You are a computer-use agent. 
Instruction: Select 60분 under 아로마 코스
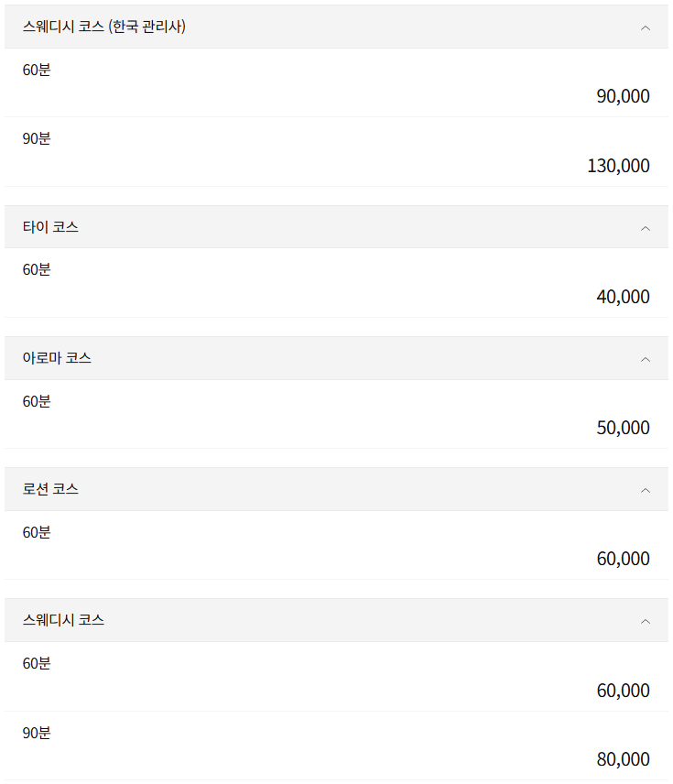(x=37, y=401)
